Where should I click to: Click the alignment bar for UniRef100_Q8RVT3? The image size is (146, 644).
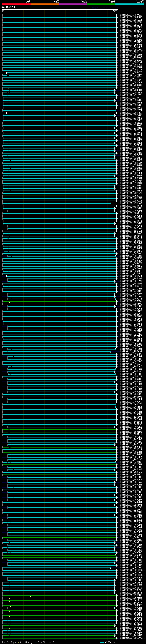pos(62,72)
